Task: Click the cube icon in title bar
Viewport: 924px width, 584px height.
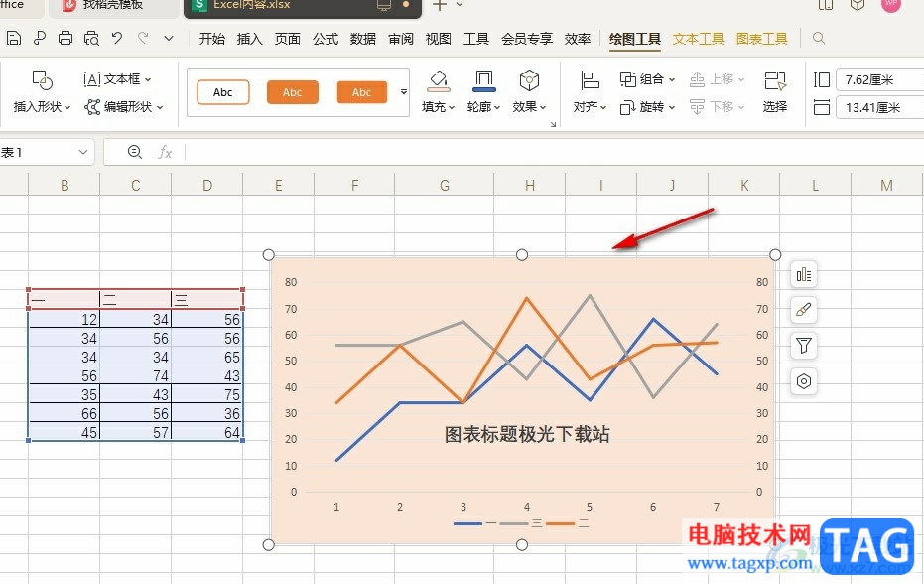Action: click(x=858, y=5)
